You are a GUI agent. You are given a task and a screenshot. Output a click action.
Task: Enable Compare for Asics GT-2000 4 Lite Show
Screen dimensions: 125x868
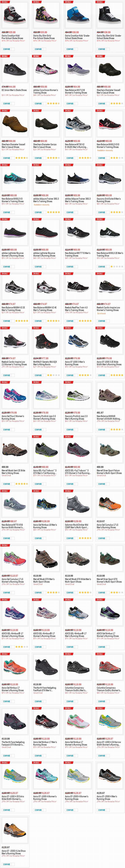[x=6, y=864]
